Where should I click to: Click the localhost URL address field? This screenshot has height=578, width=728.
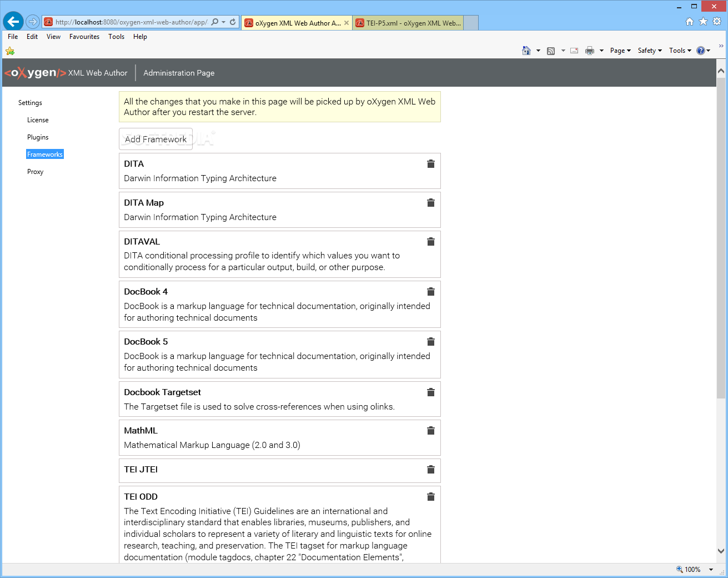click(131, 22)
